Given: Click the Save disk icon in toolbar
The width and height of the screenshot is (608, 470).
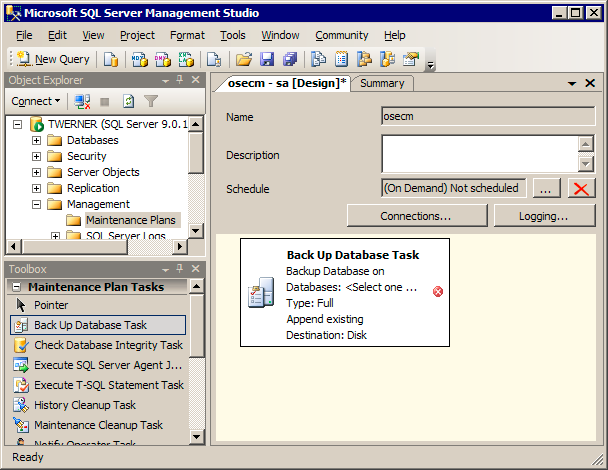Looking at the screenshot, I should click(x=266, y=59).
